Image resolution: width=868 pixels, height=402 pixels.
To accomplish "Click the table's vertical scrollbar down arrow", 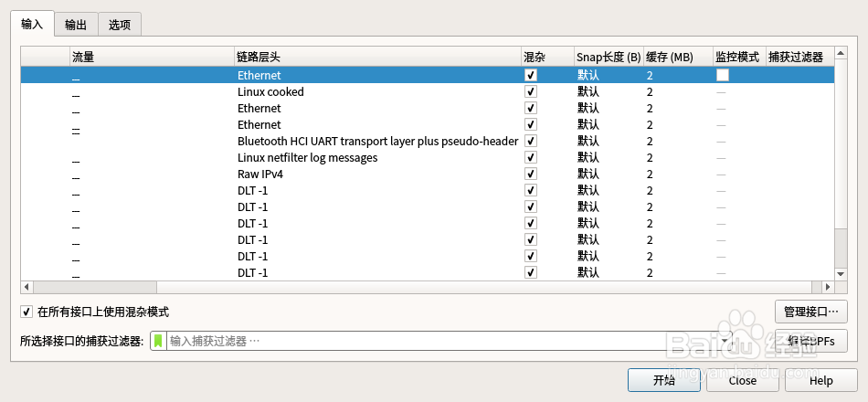I will [841, 274].
